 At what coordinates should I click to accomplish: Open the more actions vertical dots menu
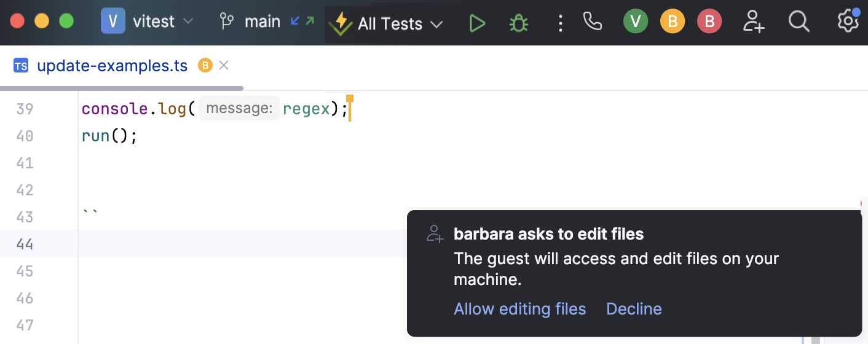point(560,23)
